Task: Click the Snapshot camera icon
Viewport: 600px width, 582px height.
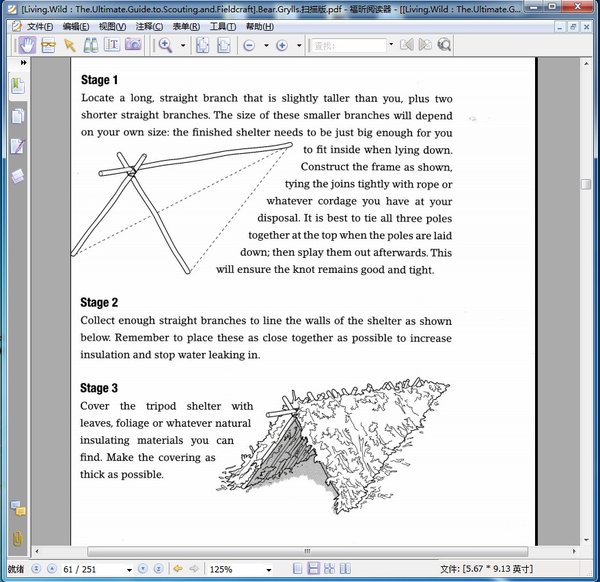Action: pos(132,45)
